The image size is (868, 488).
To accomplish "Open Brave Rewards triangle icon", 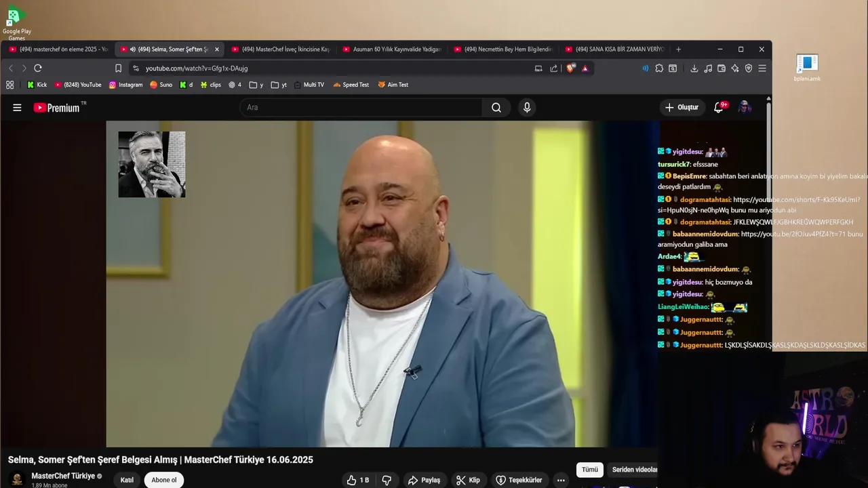I will coord(585,68).
